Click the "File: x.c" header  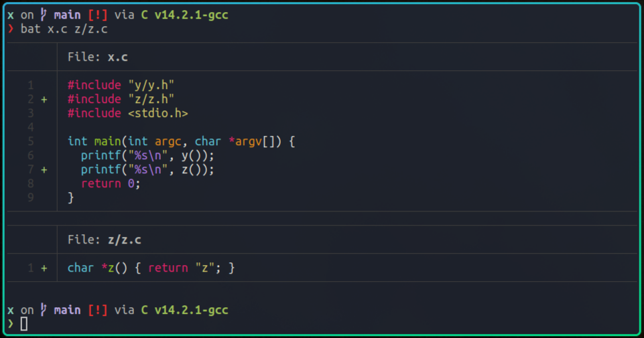coord(97,58)
